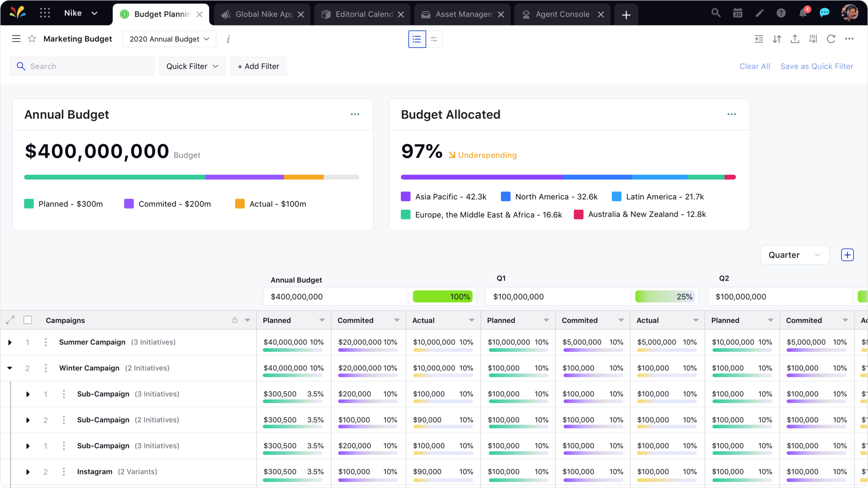Image resolution: width=868 pixels, height=488 pixels.
Task: Click the indent rows toolbar icon
Action: coord(759,39)
